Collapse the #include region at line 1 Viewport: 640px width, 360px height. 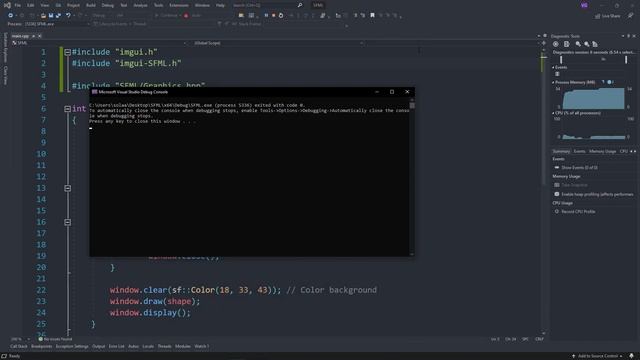coord(67,52)
